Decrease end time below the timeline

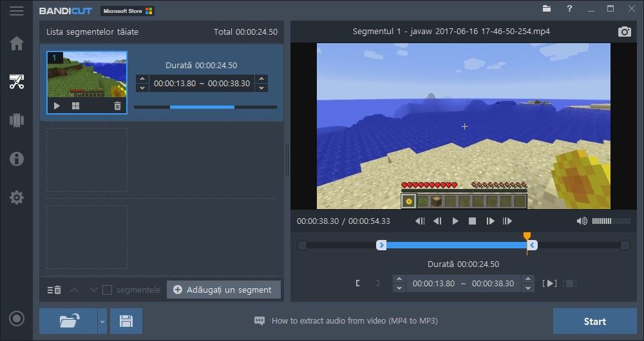pos(528,288)
